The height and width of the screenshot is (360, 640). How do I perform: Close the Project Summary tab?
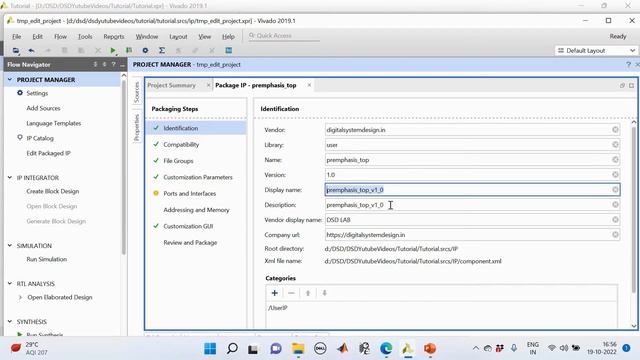point(208,85)
